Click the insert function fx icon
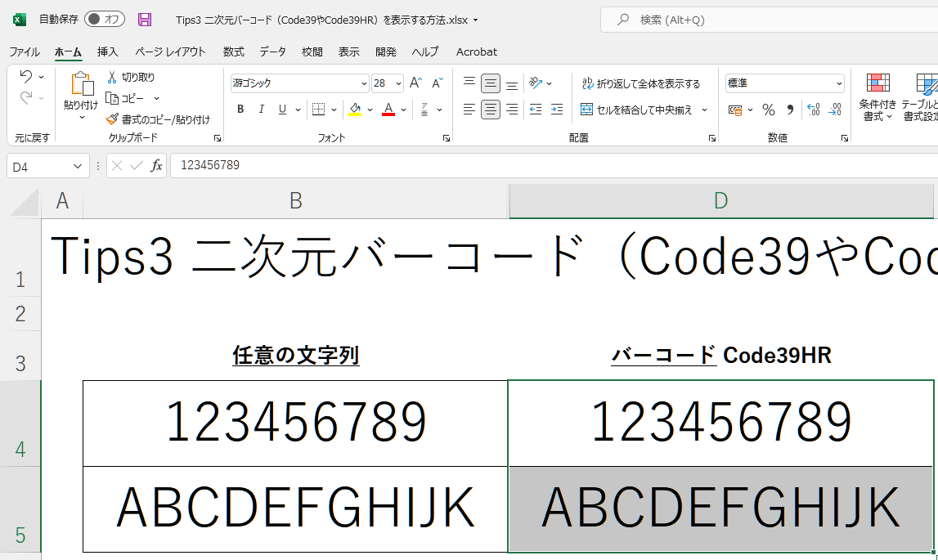This screenshot has height=560, width=938. 156,166
